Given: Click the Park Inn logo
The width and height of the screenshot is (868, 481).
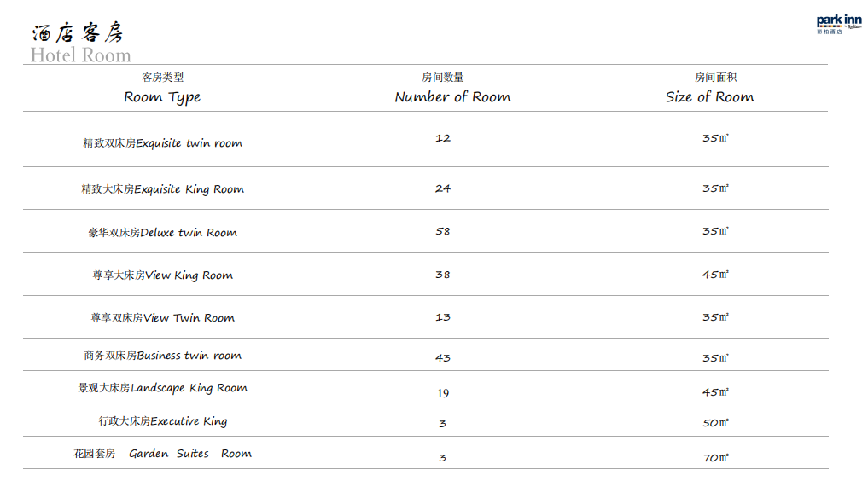Looking at the screenshot, I should [x=839, y=25].
